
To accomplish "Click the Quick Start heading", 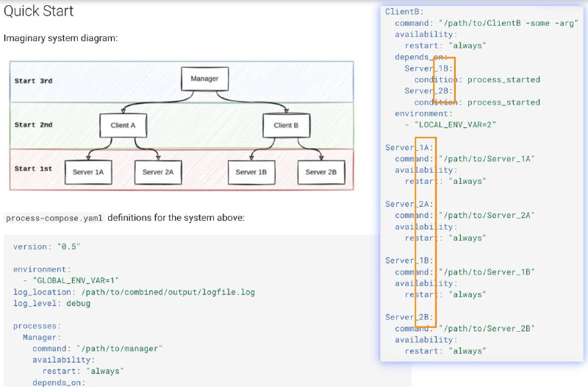I will [39, 11].
